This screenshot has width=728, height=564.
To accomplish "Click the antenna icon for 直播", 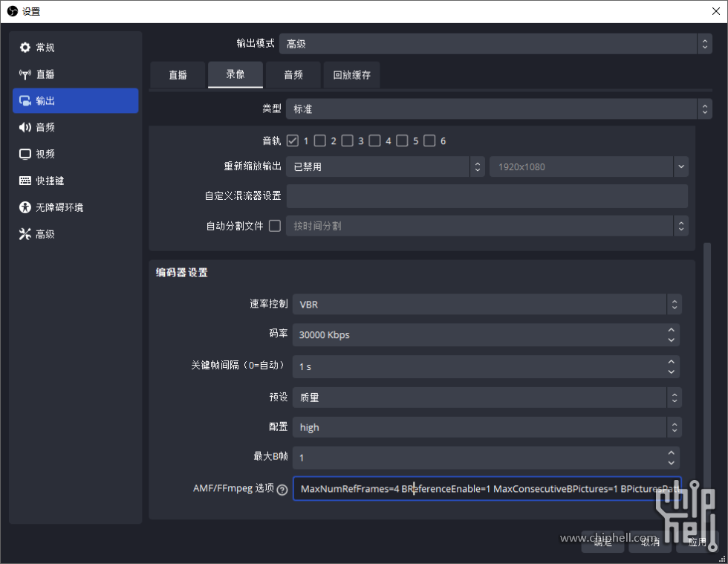I will [25, 74].
